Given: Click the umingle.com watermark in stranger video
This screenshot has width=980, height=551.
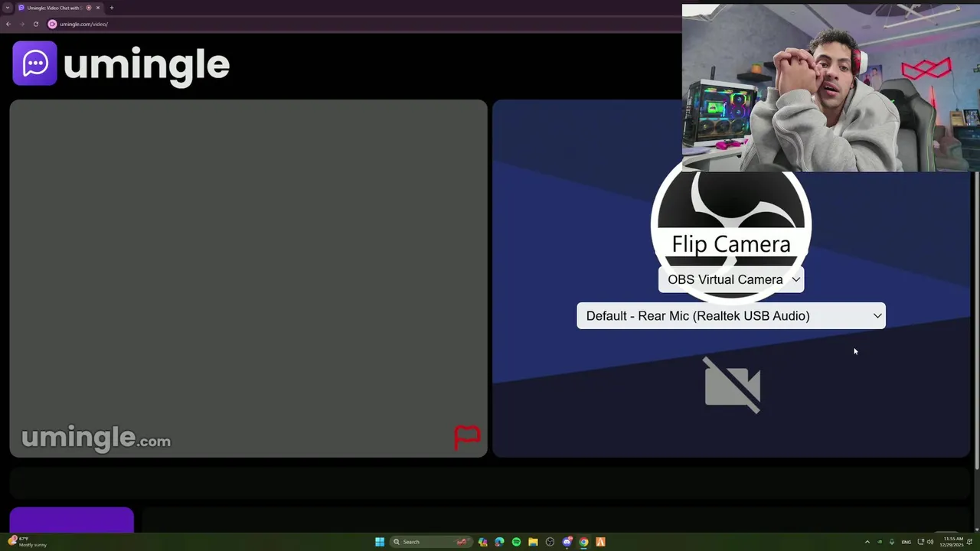Looking at the screenshot, I should point(96,439).
